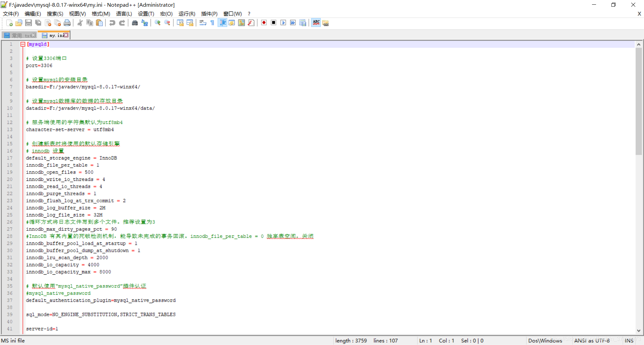
Task: Toggle the indent guide icon
Action: point(222,23)
